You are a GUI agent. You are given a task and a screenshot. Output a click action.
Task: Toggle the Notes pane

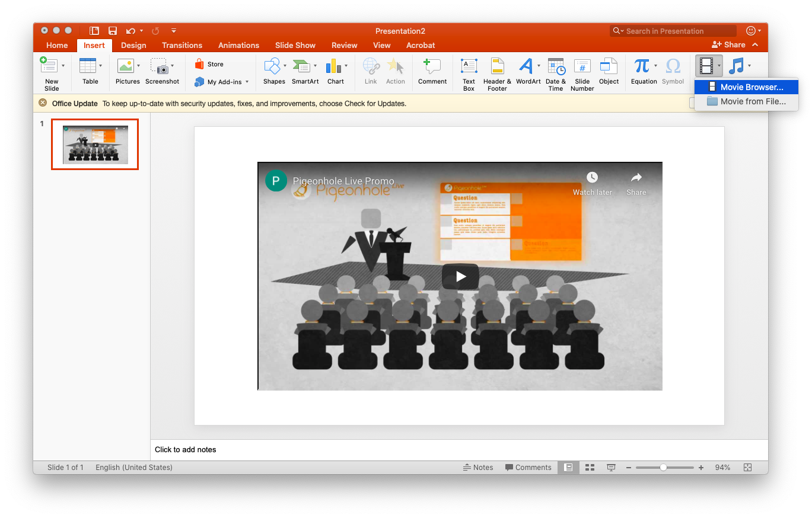coord(478,468)
